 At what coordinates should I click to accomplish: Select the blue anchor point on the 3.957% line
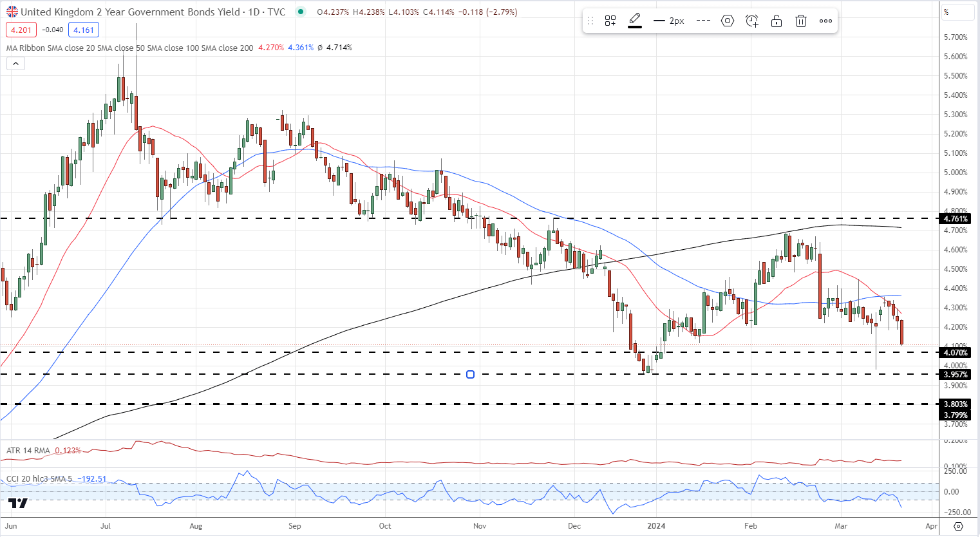click(470, 374)
